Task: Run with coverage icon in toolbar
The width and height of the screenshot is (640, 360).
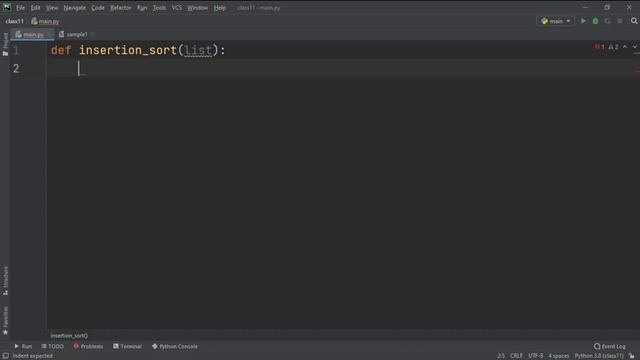Action: pyautogui.click(x=608, y=21)
